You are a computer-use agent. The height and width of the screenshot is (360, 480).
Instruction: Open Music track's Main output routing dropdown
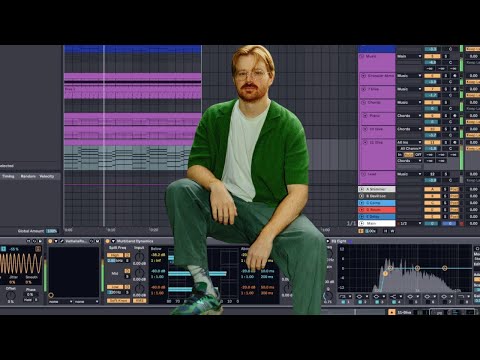(x=409, y=56)
